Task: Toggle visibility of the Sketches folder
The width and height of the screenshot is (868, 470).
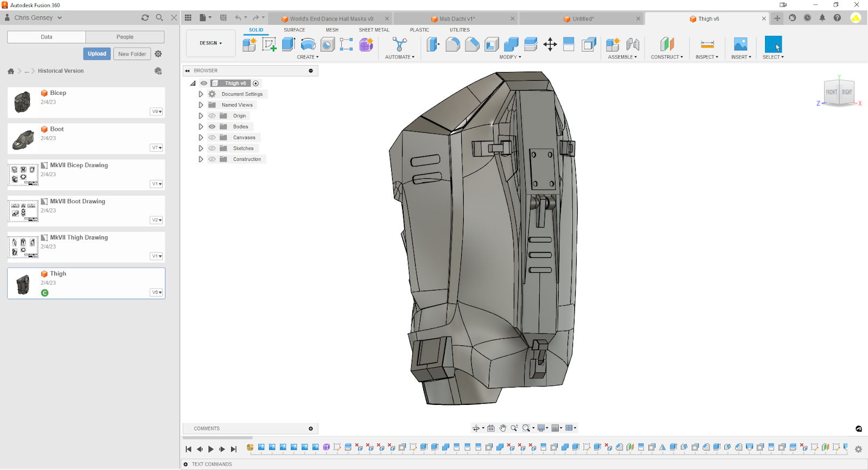Action: (212, 149)
